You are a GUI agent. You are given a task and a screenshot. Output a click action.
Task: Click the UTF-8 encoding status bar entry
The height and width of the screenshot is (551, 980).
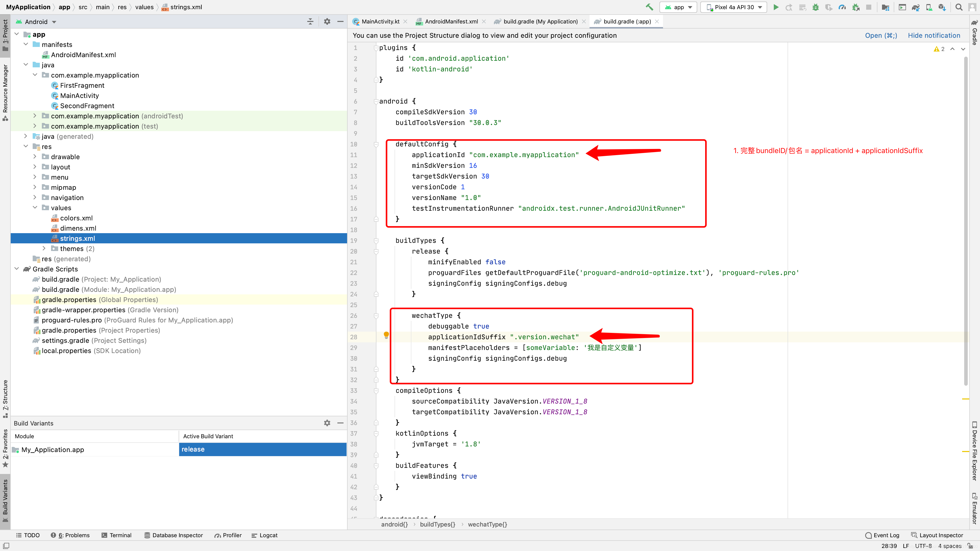point(923,546)
